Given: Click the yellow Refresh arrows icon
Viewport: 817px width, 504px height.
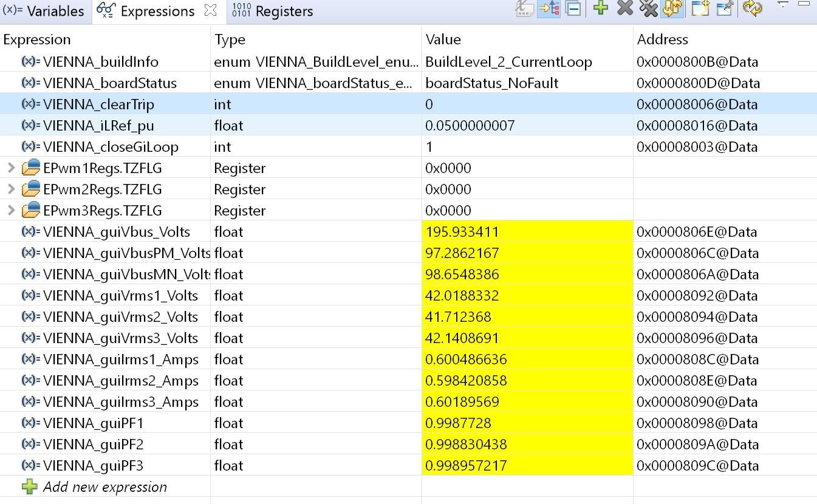Looking at the screenshot, I should (753, 9).
